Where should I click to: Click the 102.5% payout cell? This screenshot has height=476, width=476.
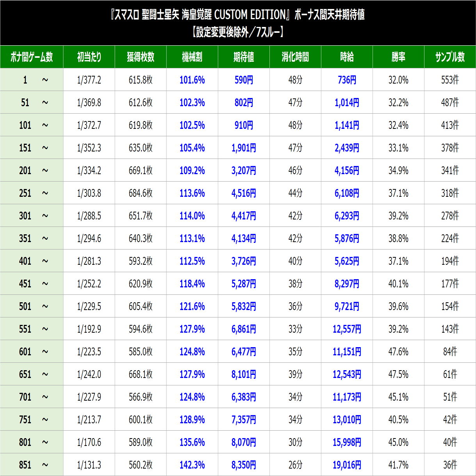[192, 125]
